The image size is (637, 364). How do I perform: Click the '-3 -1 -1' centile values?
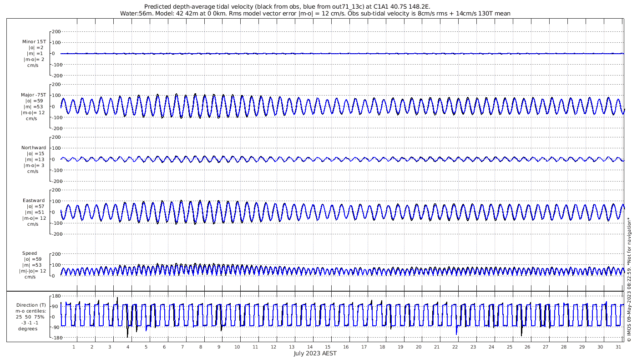pos(30,323)
